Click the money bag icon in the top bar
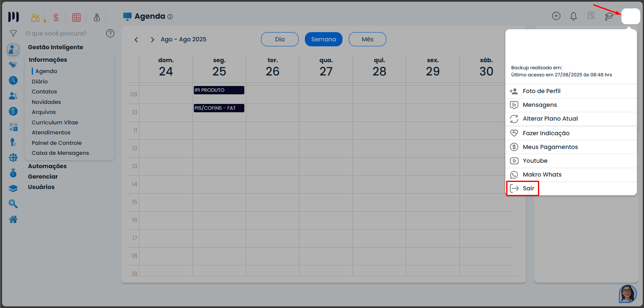This screenshot has height=308, width=644. 97,18
